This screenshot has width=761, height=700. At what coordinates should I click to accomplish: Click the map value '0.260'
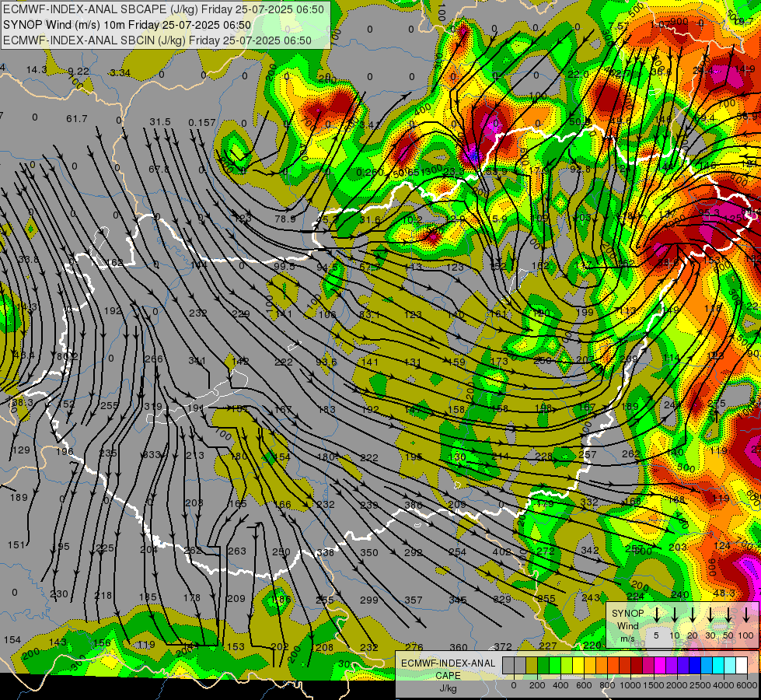point(370,173)
